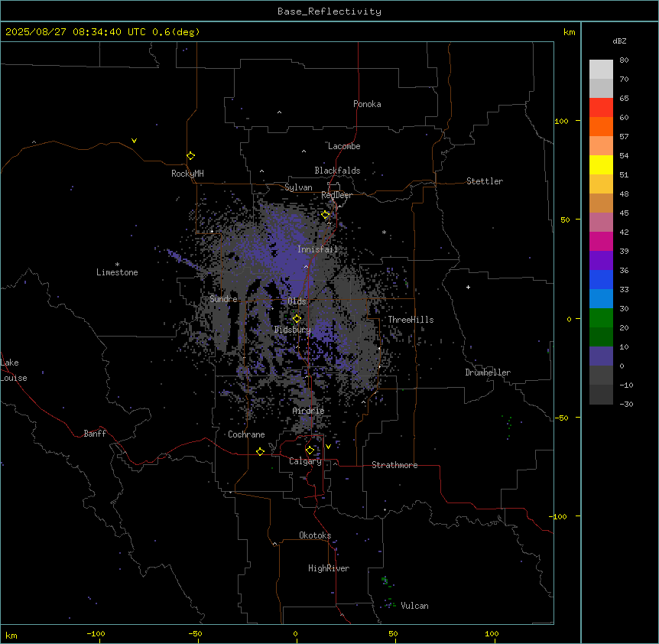
Task: Select the yellow diamond marker above Didsbury
Action: 297,319
